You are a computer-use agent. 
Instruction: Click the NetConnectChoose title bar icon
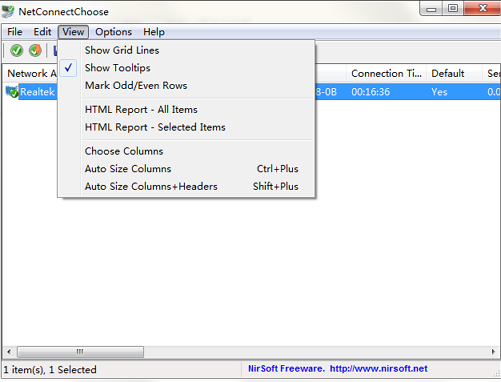coord(8,12)
